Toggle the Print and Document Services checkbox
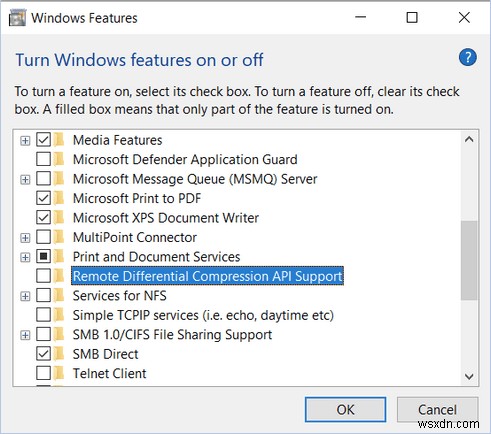This screenshot has height=434, width=491. pos(43,256)
